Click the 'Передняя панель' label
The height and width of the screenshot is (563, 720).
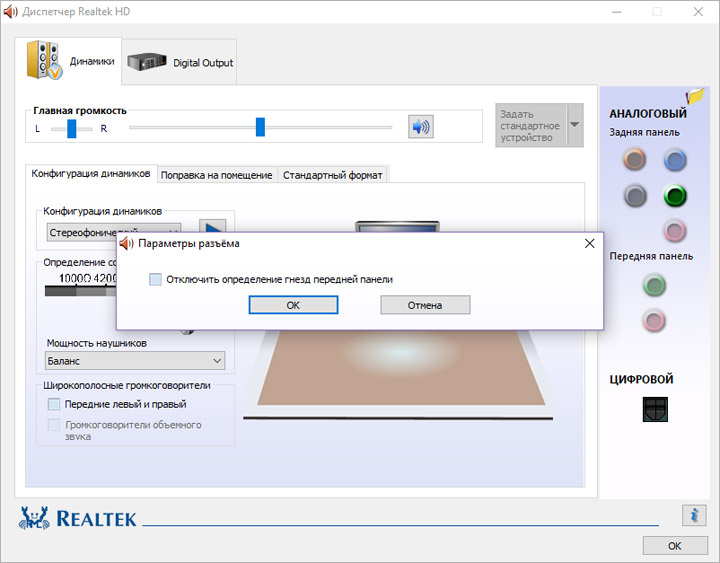point(651,256)
